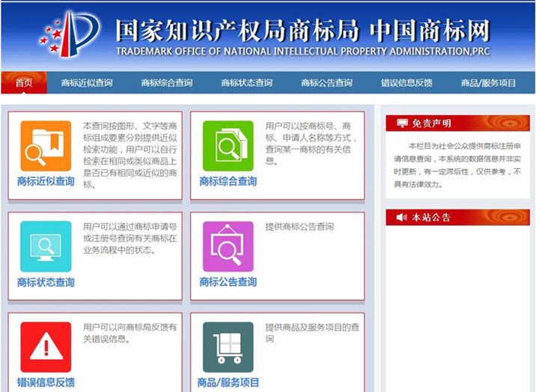Image resolution: width=536 pixels, height=392 pixels.
Task: Click the 商标近似查询 link under orange icon
Action: pyautogui.click(x=46, y=182)
